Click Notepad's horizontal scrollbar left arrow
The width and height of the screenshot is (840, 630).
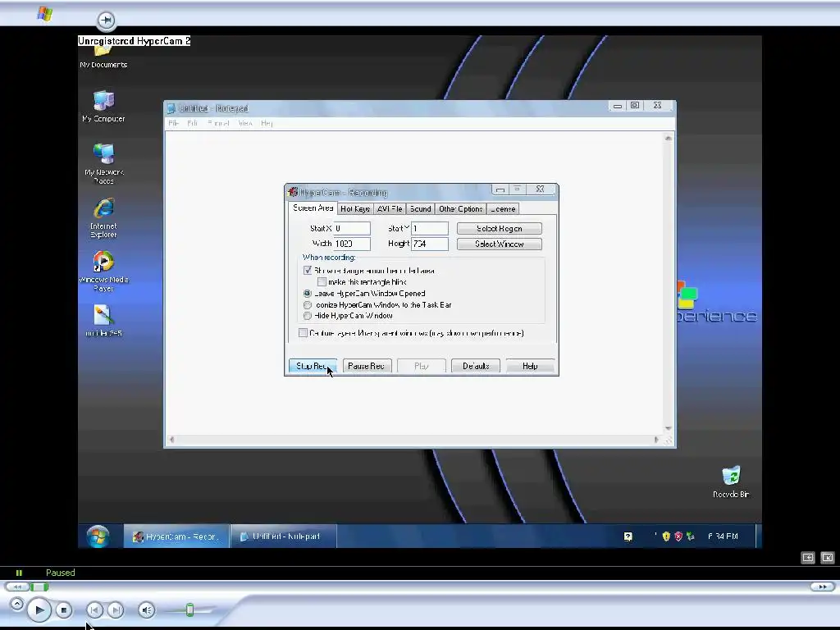pos(171,440)
